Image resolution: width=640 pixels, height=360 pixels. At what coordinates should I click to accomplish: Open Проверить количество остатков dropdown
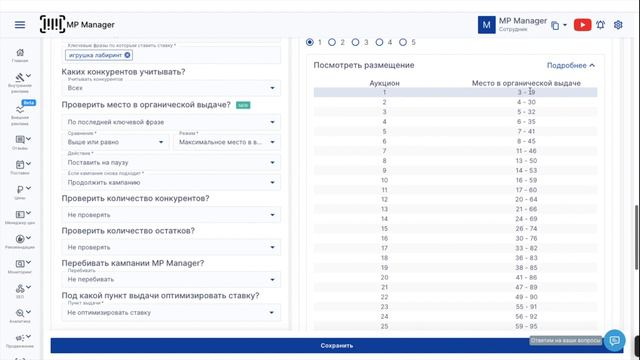pos(171,247)
